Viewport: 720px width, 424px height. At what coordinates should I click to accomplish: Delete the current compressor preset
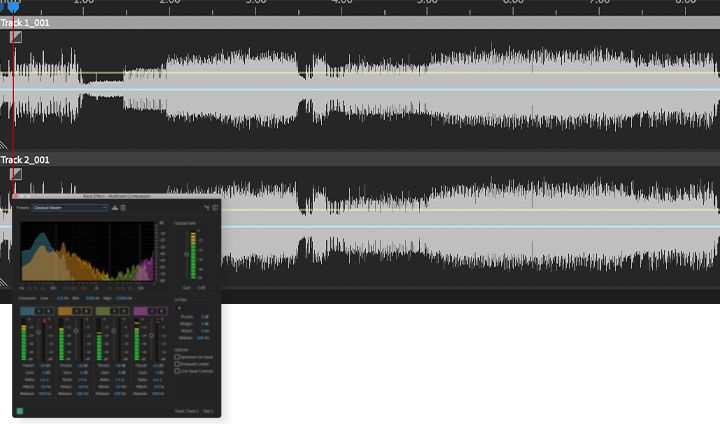tap(123, 208)
